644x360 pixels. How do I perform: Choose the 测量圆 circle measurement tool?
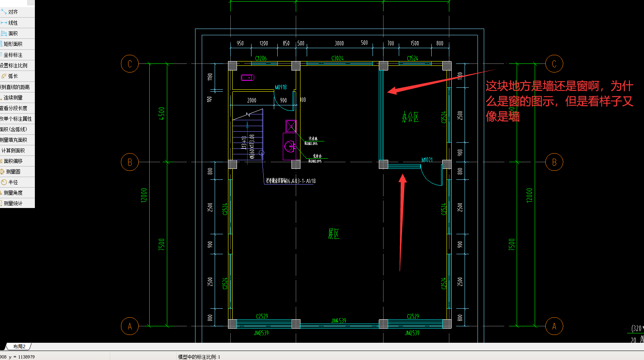17,172
